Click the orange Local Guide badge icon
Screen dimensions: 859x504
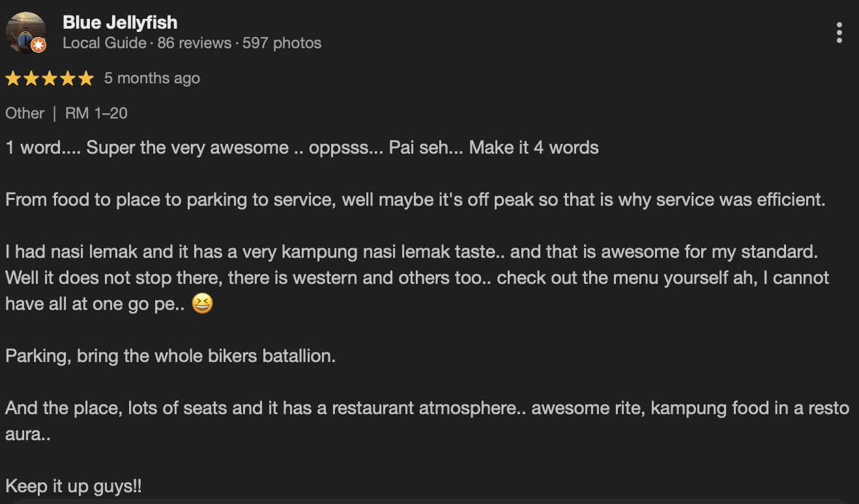pyautogui.click(x=38, y=45)
